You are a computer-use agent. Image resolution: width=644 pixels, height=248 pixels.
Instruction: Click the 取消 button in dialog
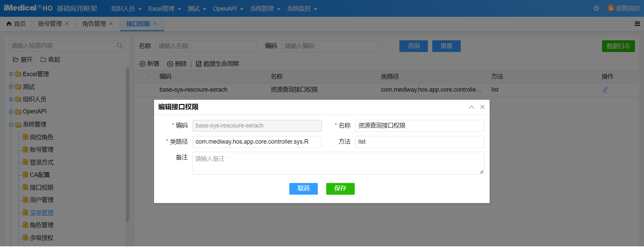point(303,189)
